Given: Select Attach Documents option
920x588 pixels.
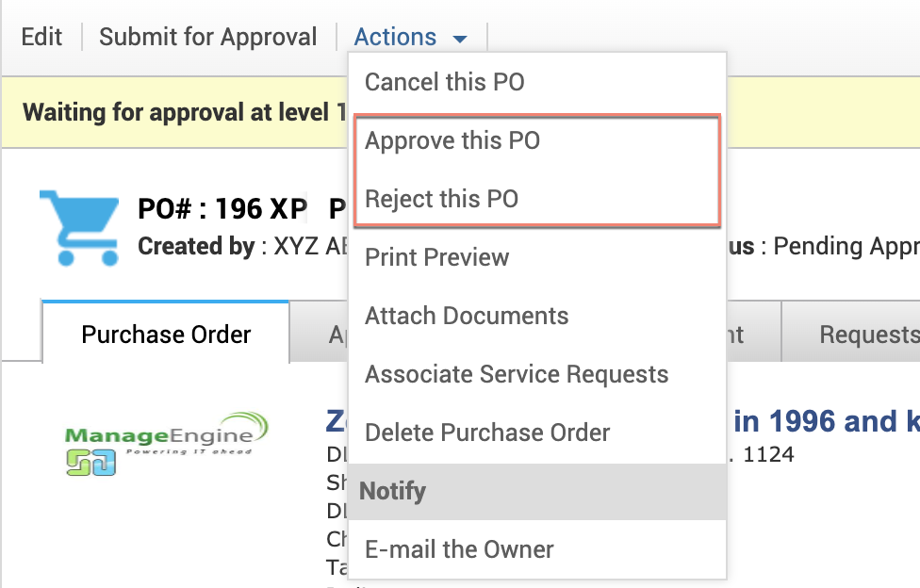Looking at the screenshot, I should click(x=467, y=316).
